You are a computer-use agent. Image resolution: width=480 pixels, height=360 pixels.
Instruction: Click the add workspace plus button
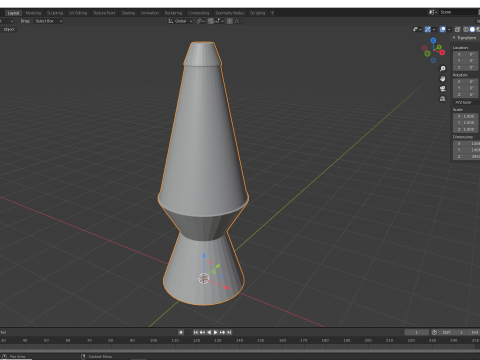pyautogui.click(x=272, y=13)
